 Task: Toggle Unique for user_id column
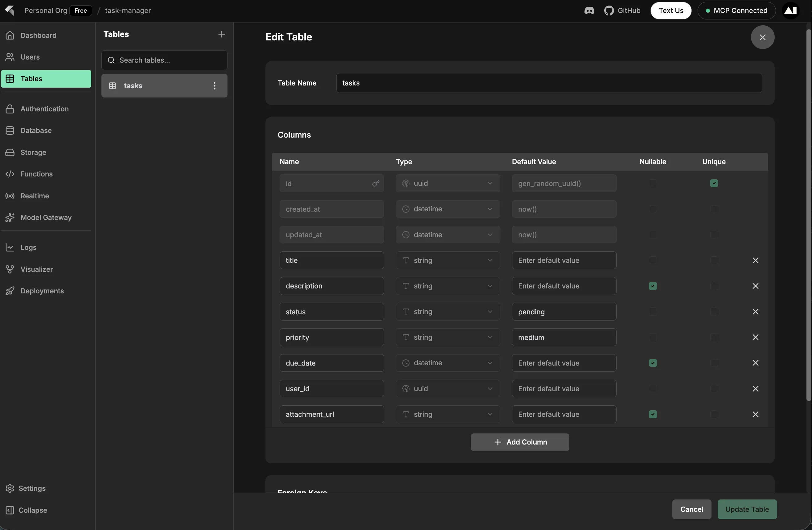(714, 389)
